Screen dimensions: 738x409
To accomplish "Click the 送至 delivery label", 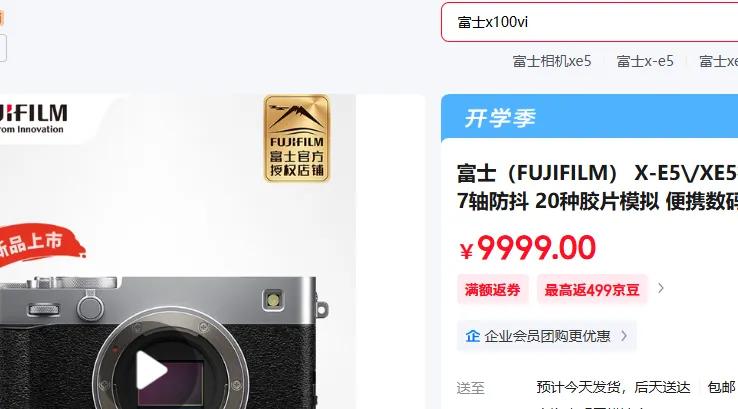I will (x=470, y=388).
